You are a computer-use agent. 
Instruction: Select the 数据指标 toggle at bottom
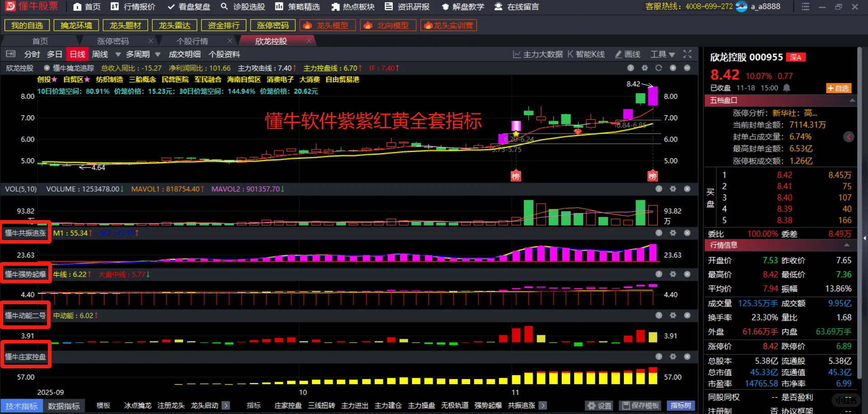64,406
